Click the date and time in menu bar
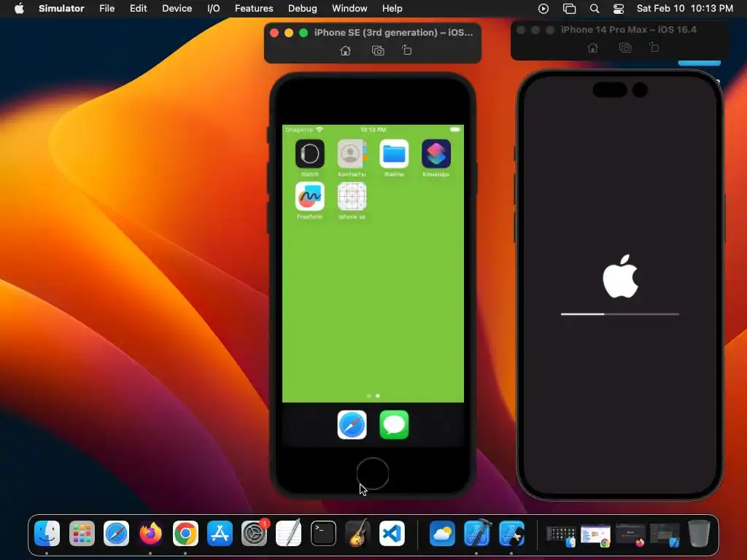 684,9
